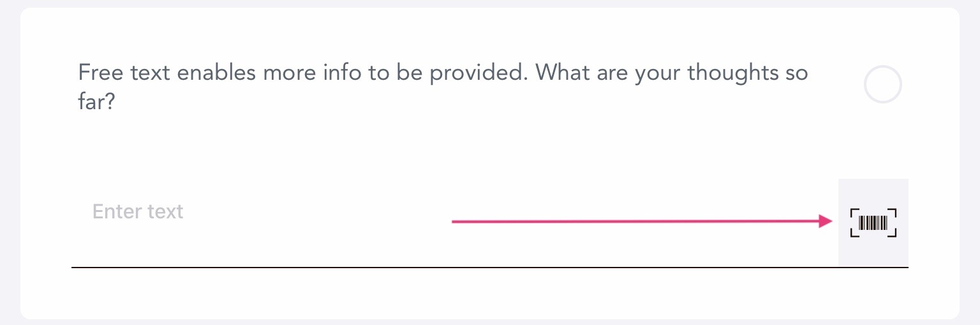Click empty area of the text field
980x325 pixels.
(x=319, y=243)
